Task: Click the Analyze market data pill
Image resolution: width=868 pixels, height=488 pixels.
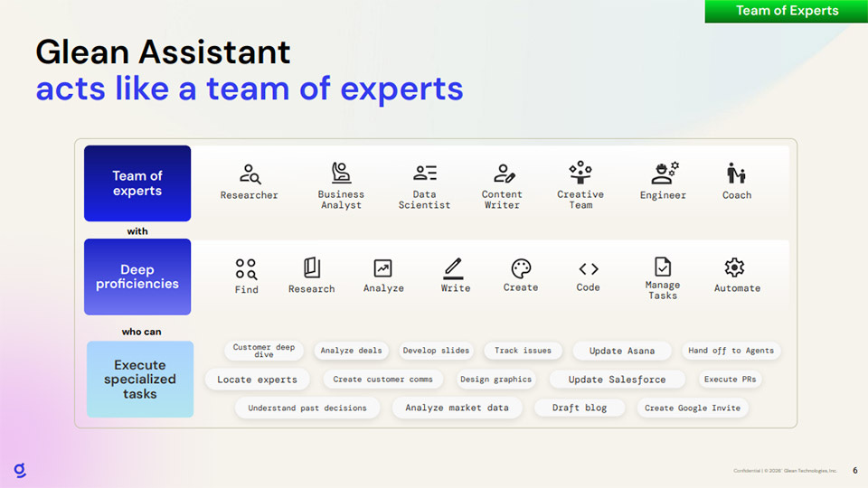Action: pos(457,408)
